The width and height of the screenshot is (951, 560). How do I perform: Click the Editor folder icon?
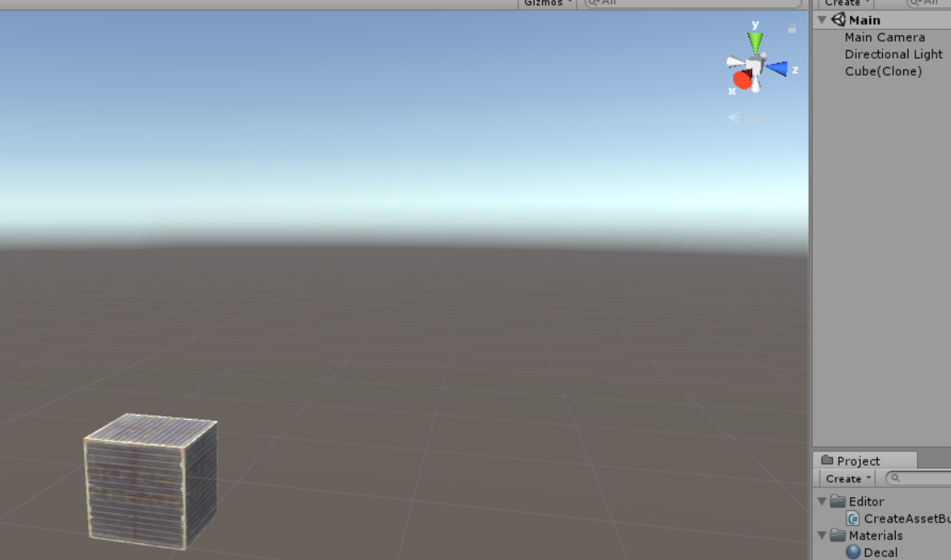(x=838, y=501)
